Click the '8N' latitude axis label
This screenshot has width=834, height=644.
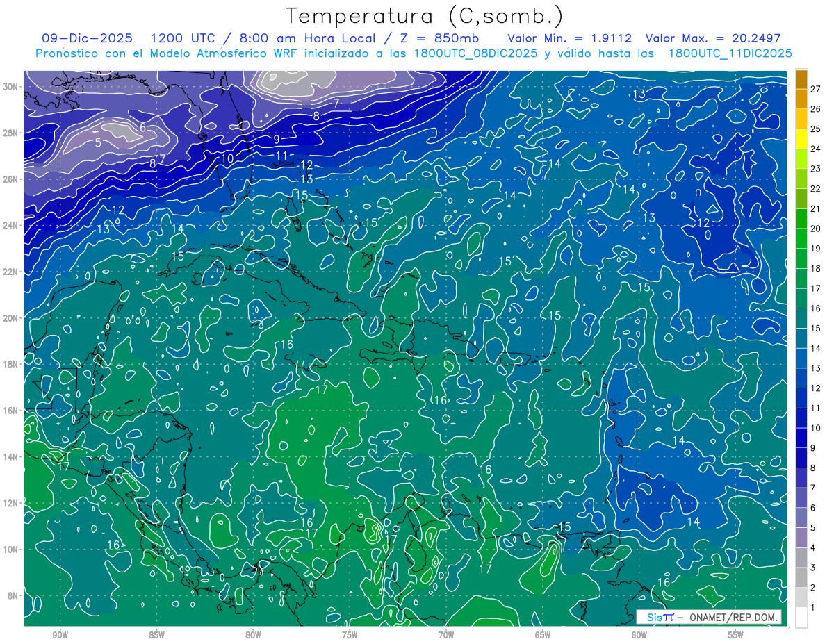14,595
